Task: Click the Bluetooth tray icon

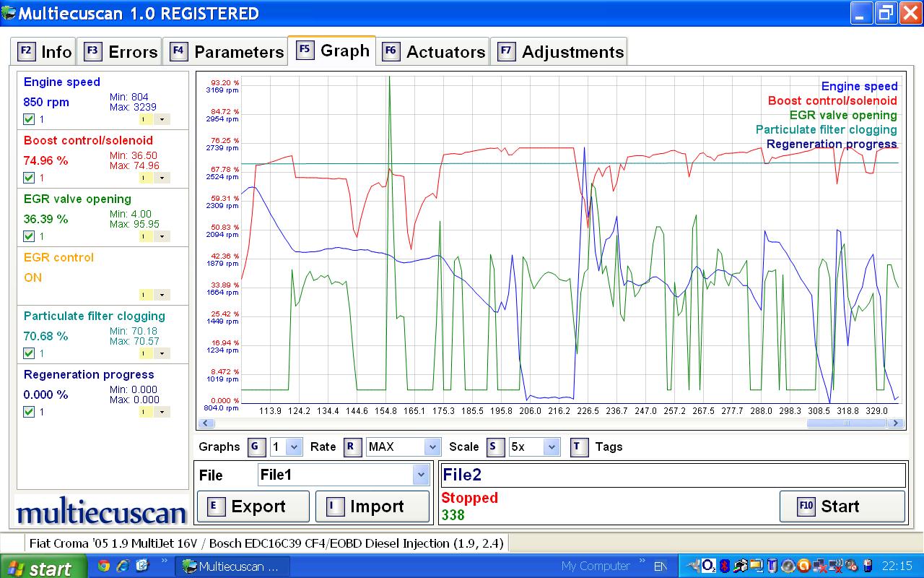Action: pyautogui.click(x=725, y=566)
